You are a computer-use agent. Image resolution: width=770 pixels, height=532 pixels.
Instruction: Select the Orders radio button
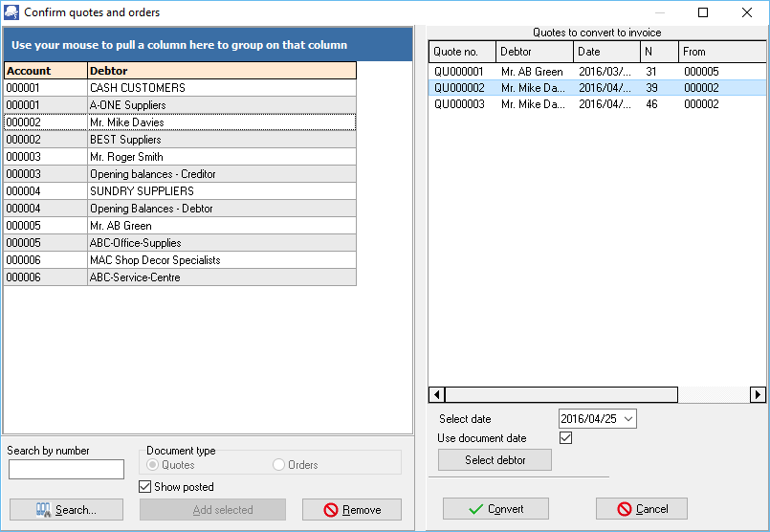(x=279, y=465)
